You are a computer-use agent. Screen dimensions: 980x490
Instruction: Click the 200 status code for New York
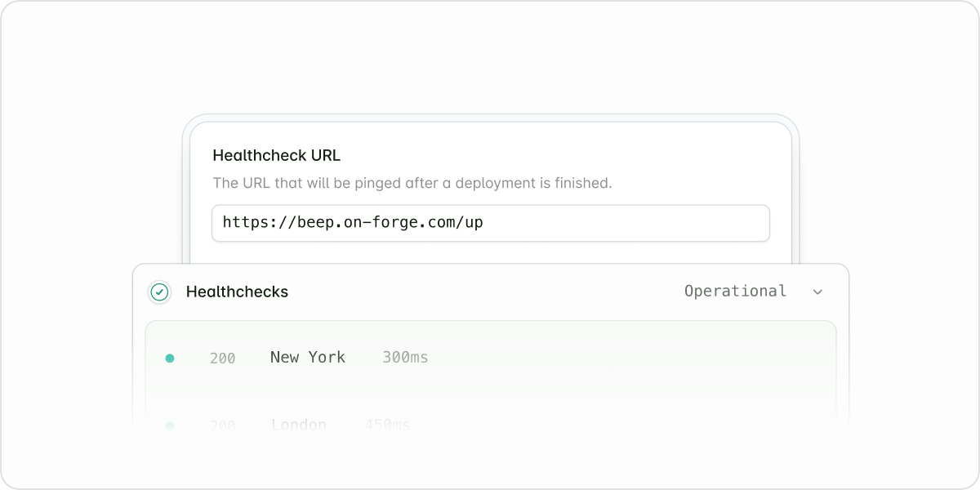(222, 359)
